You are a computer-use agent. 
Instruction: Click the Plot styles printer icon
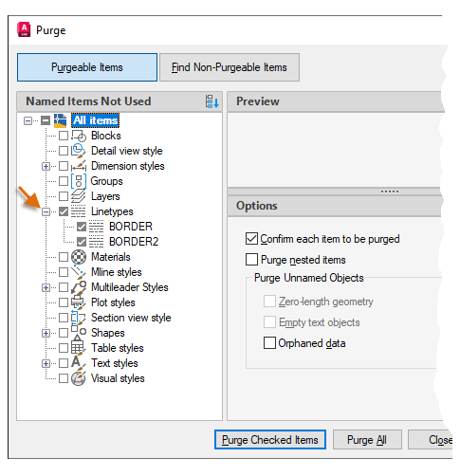(x=78, y=302)
